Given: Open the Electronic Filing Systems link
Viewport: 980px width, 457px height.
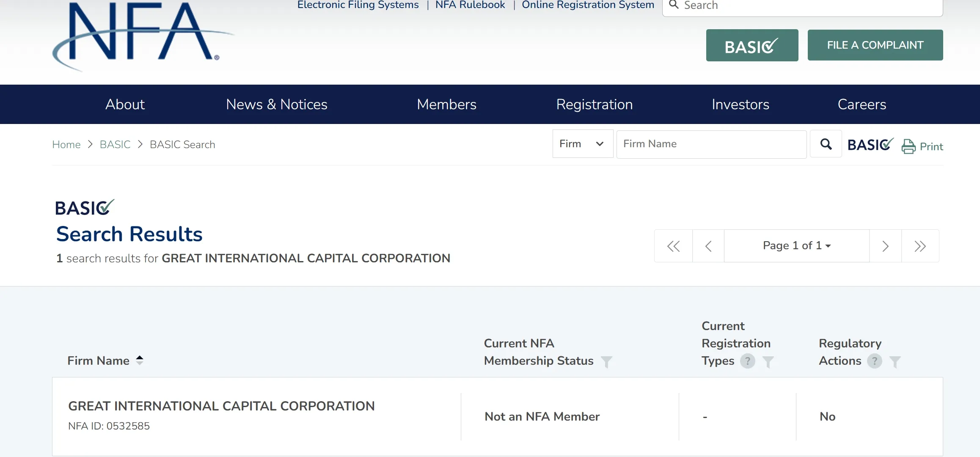Looking at the screenshot, I should point(358,5).
